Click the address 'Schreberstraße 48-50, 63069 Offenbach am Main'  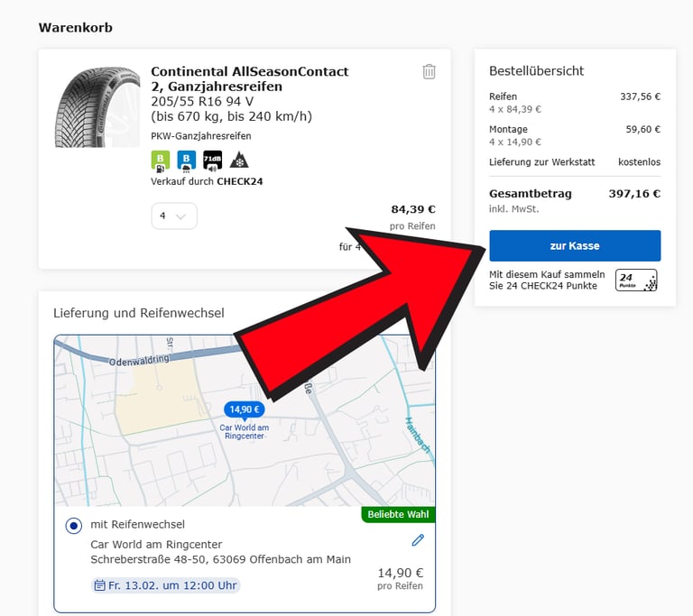220,559
